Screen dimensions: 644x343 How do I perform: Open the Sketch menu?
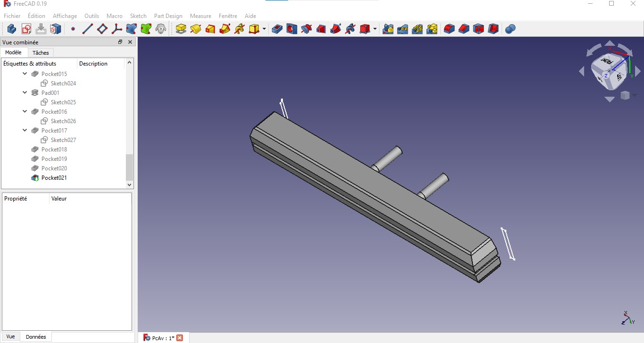138,16
